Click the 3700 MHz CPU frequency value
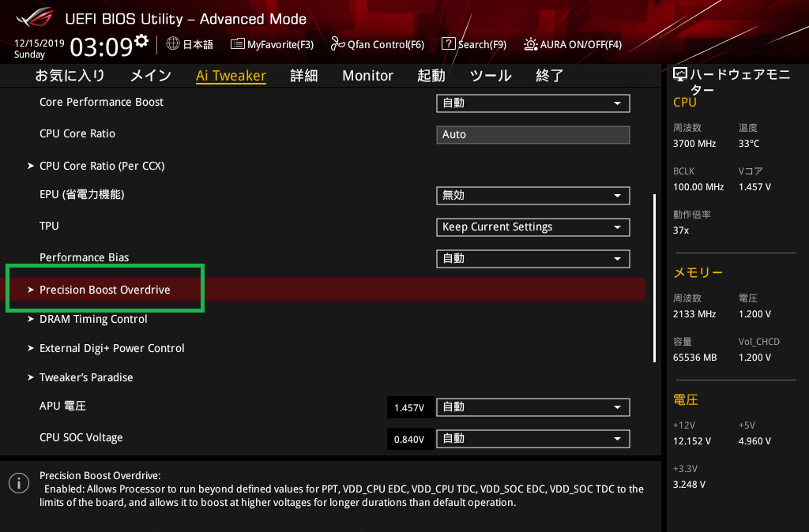The height and width of the screenshot is (532, 809). (694, 144)
